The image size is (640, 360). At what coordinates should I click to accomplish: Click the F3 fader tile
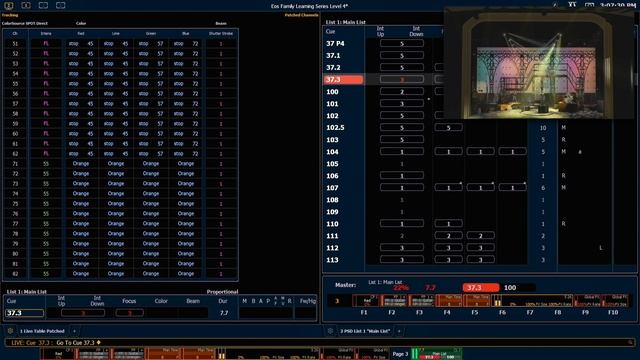421,301
